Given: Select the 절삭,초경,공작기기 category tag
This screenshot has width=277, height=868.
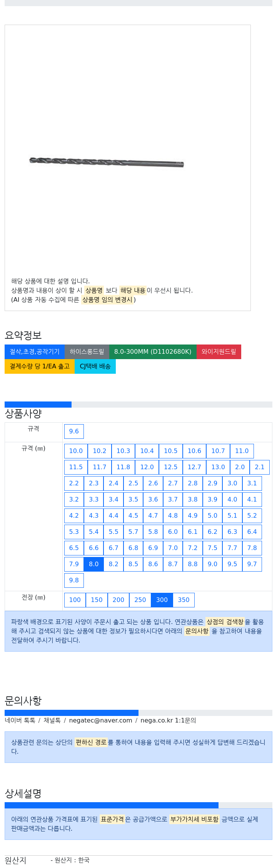Looking at the screenshot, I should [35, 351].
